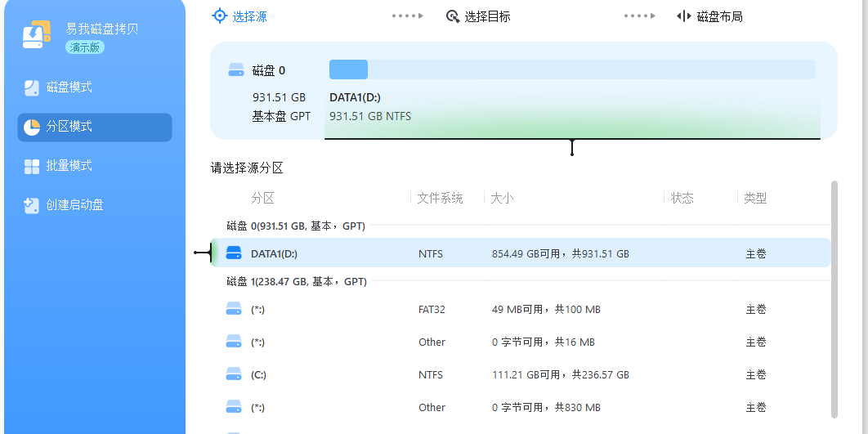Click the Select Target step icon
Screen dimensions: 868x434
click(453, 16)
